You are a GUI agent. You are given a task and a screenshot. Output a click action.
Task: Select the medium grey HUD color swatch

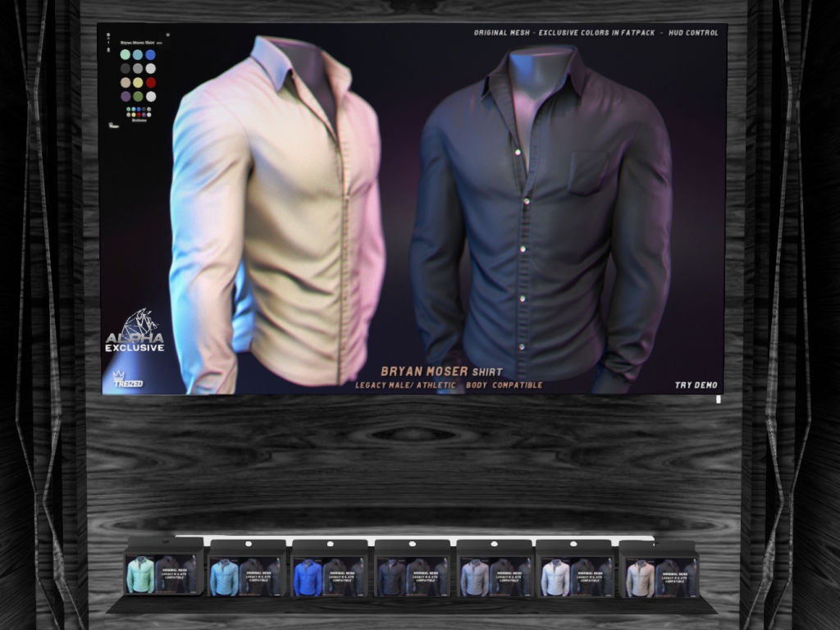coord(138,69)
